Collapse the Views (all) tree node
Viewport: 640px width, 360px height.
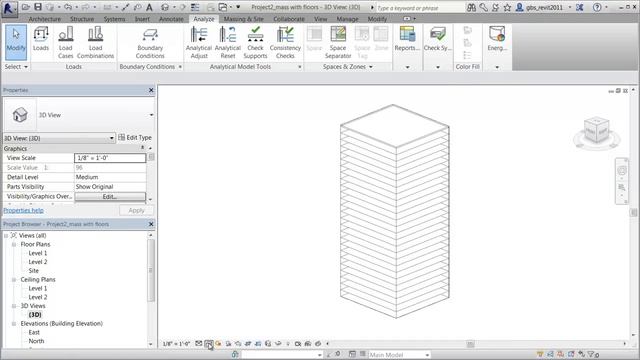[x=6, y=236]
